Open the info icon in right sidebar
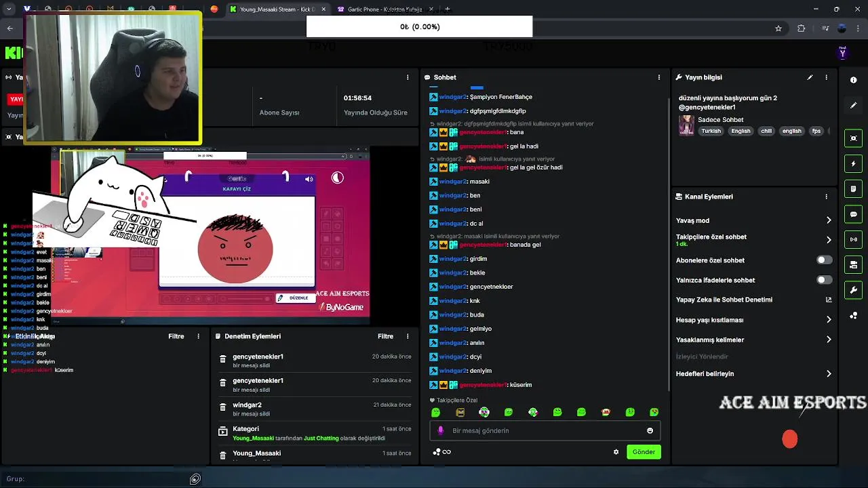868x488 pixels. tap(853, 80)
